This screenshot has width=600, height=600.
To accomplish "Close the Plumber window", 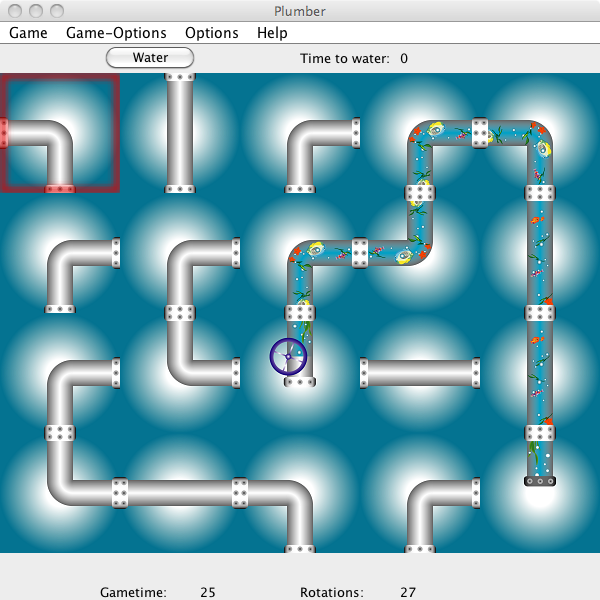I will pyautogui.click(x=15, y=11).
